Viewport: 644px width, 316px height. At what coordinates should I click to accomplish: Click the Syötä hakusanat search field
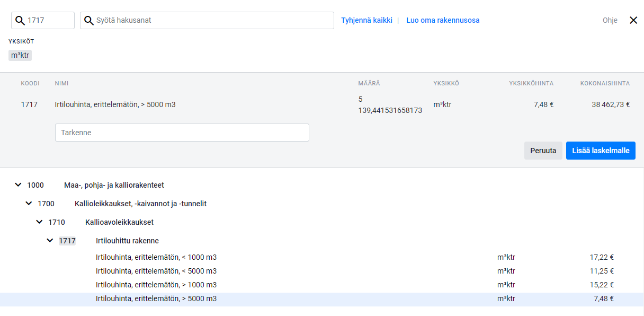(x=207, y=21)
